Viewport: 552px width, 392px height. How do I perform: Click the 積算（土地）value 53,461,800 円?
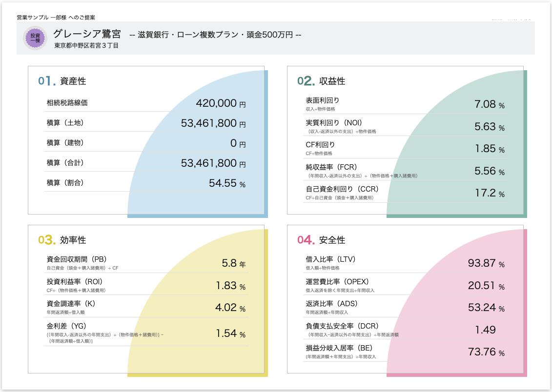pyautogui.click(x=213, y=123)
